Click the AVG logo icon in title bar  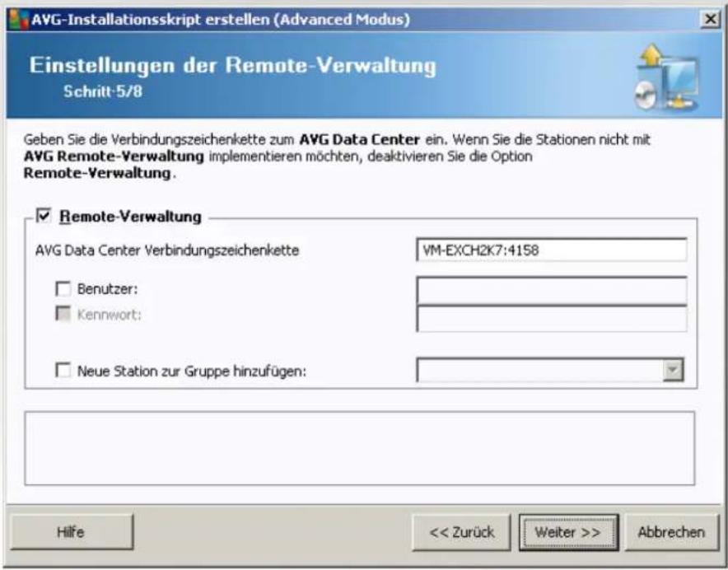click(19, 20)
